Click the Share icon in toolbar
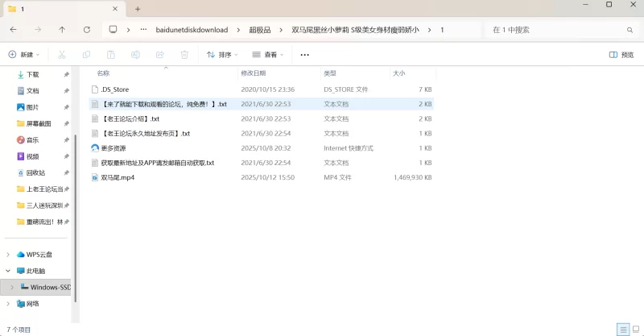 pyautogui.click(x=159, y=55)
